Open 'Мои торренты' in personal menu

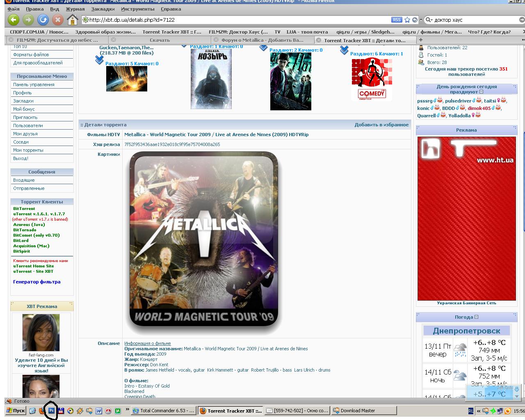coord(28,150)
